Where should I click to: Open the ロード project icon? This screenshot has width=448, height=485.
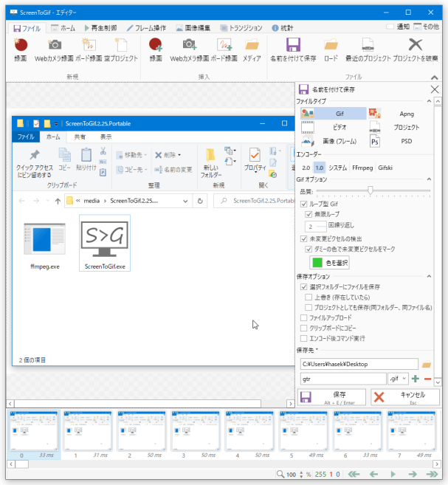tap(331, 49)
